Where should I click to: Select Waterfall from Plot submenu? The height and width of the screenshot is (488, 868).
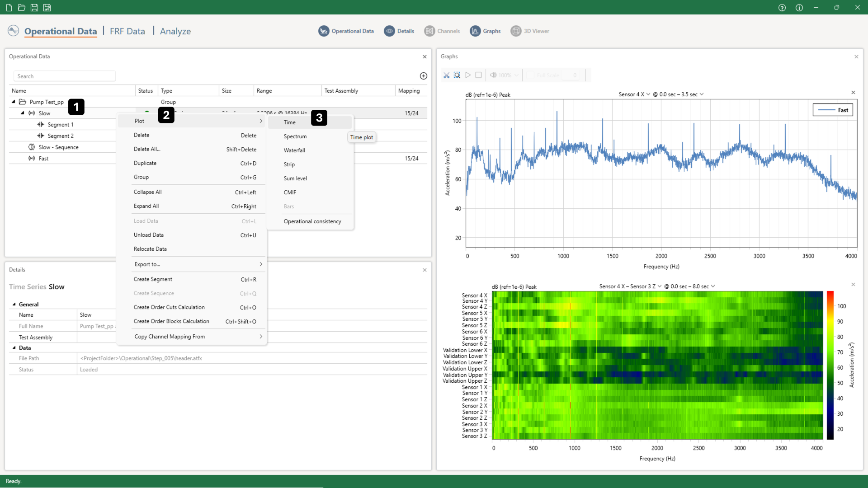[294, 150]
